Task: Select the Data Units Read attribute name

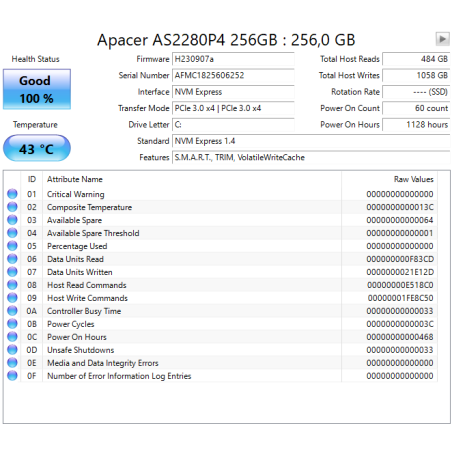Action: click(x=75, y=259)
